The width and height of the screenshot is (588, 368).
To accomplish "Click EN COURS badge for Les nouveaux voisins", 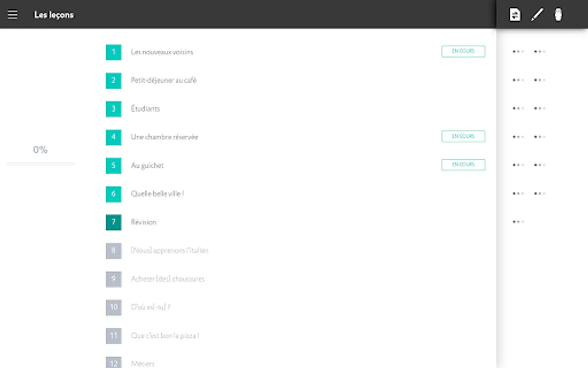I will [x=463, y=51].
